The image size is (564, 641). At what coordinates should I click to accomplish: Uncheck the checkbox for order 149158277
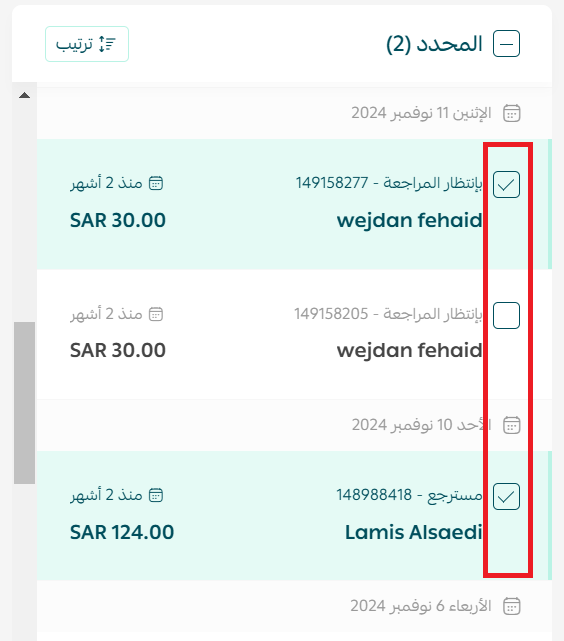(506, 185)
